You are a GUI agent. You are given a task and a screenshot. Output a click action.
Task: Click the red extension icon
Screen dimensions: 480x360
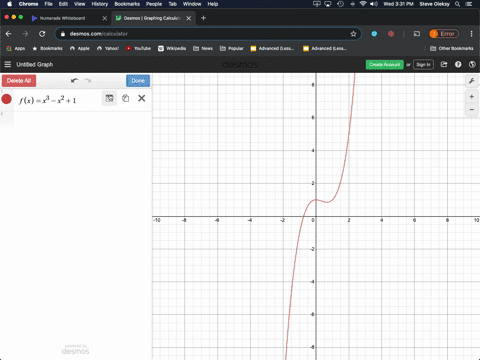(x=391, y=34)
